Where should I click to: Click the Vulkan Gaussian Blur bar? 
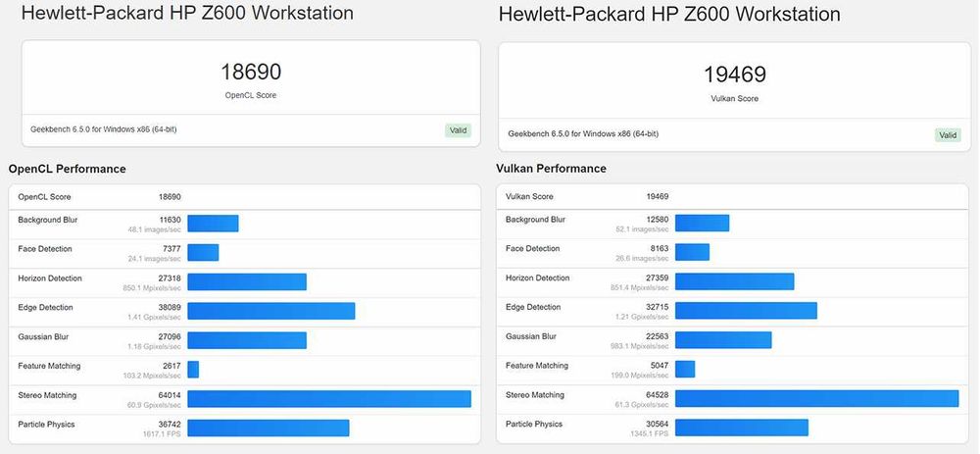[x=723, y=339]
